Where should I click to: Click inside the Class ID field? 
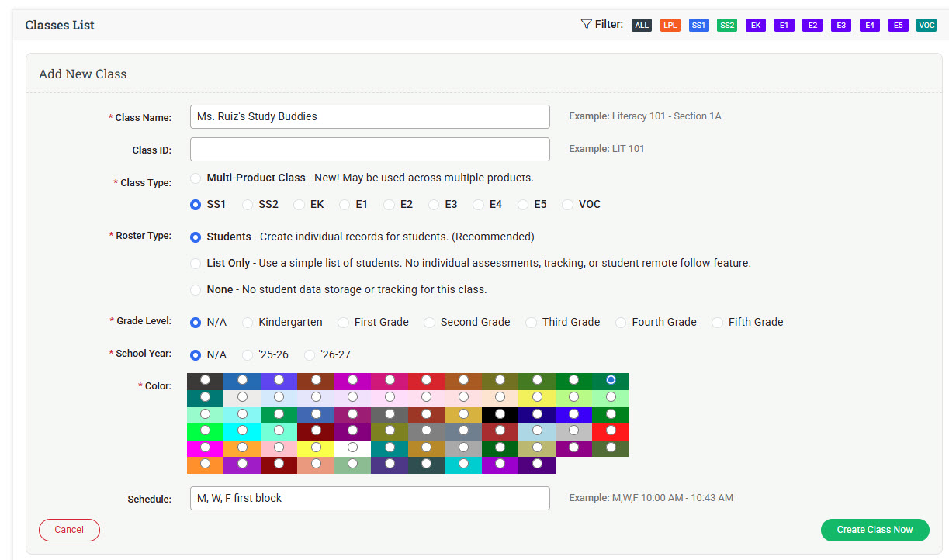(x=369, y=148)
